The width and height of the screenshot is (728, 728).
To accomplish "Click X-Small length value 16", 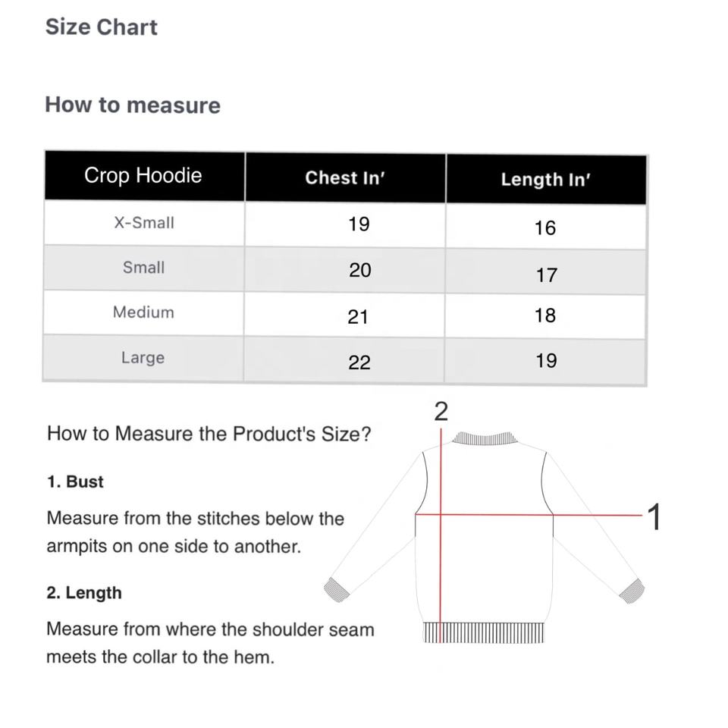I will tap(545, 227).
